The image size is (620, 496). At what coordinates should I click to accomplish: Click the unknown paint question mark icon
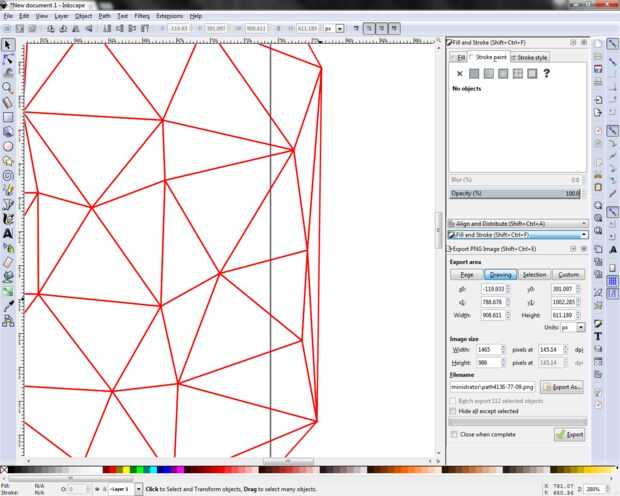click(546, 74)
